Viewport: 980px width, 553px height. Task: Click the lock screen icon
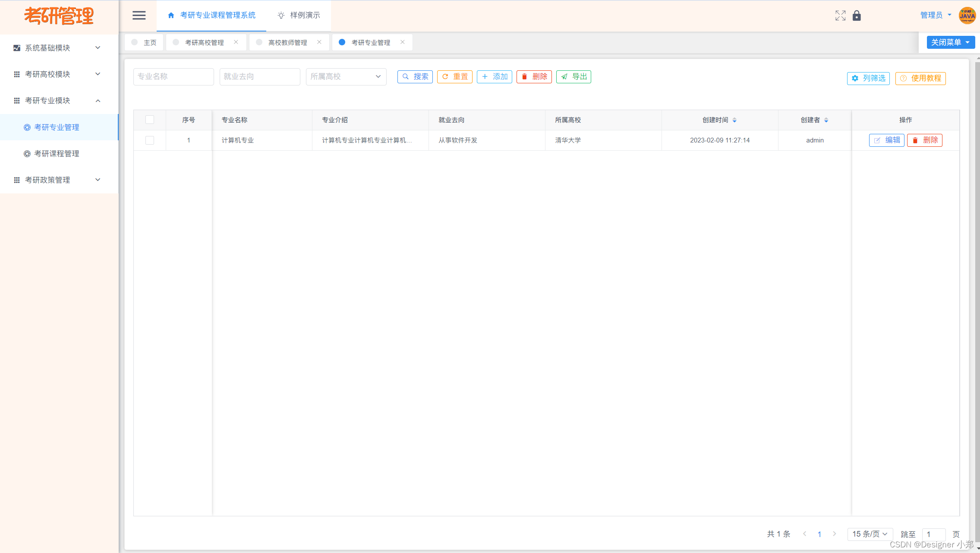click(857, 16)
